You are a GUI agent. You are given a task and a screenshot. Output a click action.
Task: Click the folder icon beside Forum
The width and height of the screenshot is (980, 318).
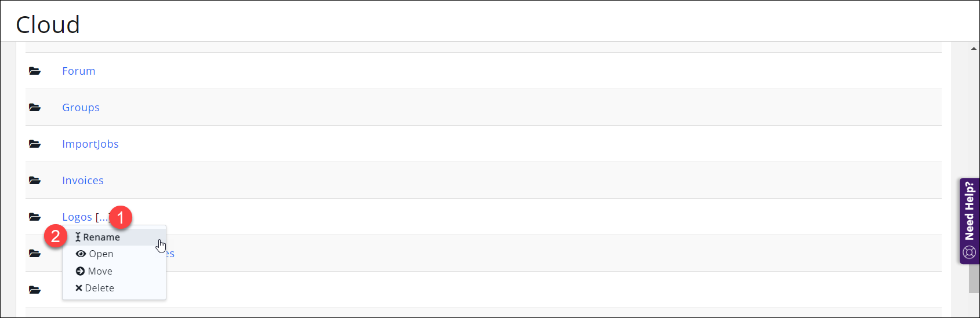[35, 71]
